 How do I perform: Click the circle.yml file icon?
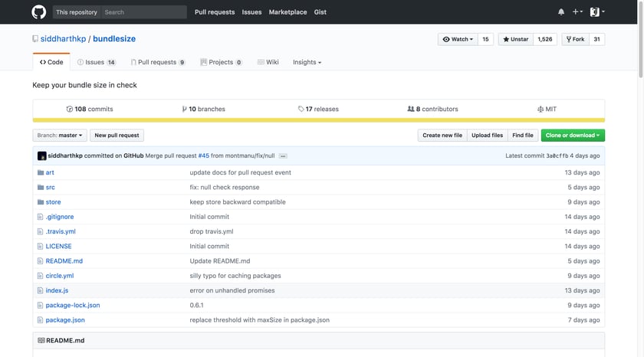(40, 276)
